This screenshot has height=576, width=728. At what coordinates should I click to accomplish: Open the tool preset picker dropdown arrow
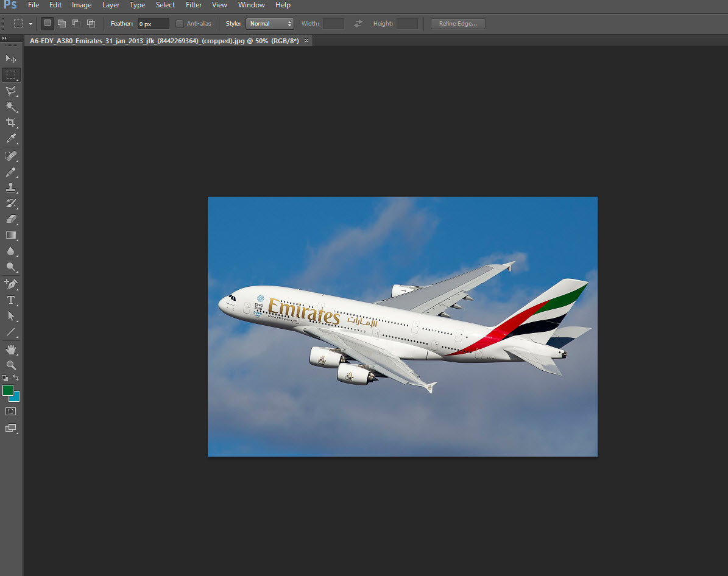[x=30, y=24]
